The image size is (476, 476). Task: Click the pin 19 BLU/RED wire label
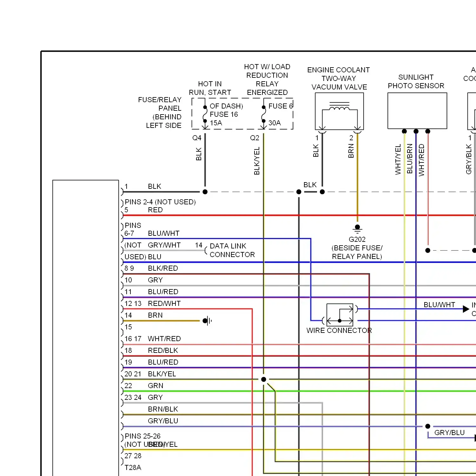(163, 362)
